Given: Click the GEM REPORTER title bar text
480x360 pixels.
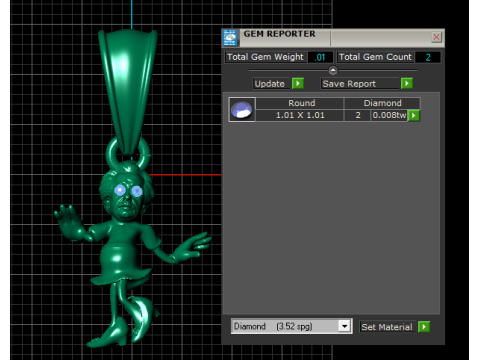Looking at the screenshot, I should pos(279,34).
